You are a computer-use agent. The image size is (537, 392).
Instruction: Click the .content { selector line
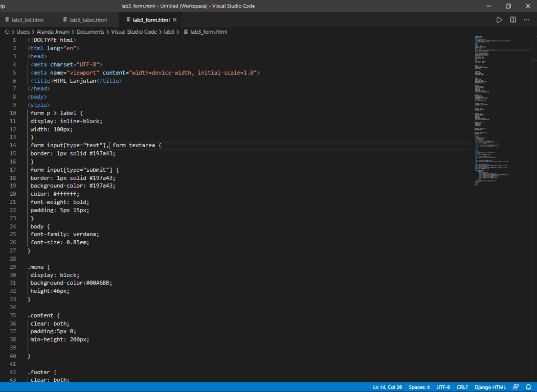click(43, 315)
